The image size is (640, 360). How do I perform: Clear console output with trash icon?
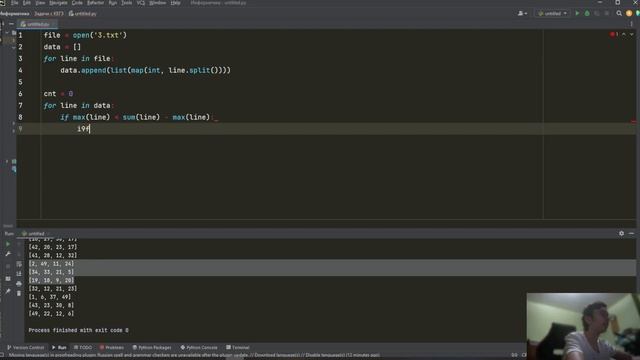[x=19, y=293]
